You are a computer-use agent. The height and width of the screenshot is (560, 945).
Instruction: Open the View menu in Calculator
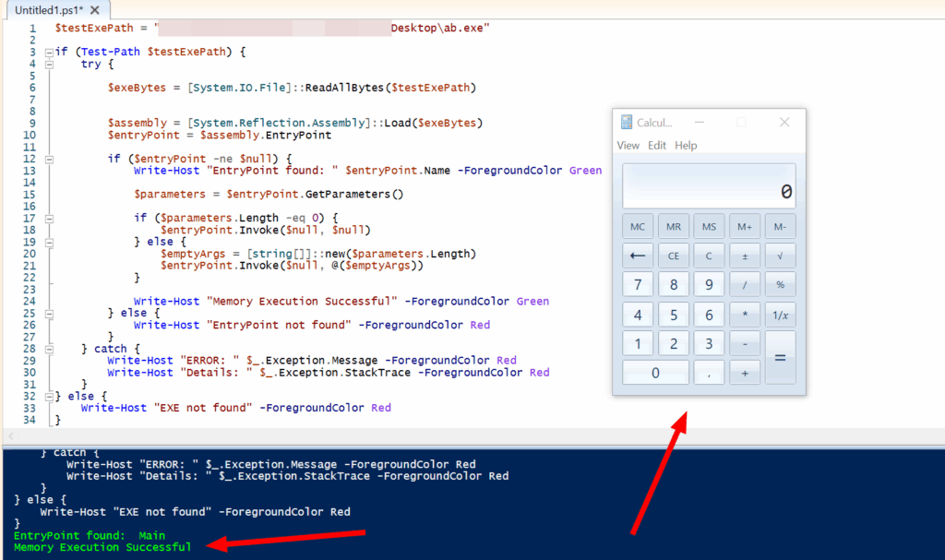(x=628, y=146)
